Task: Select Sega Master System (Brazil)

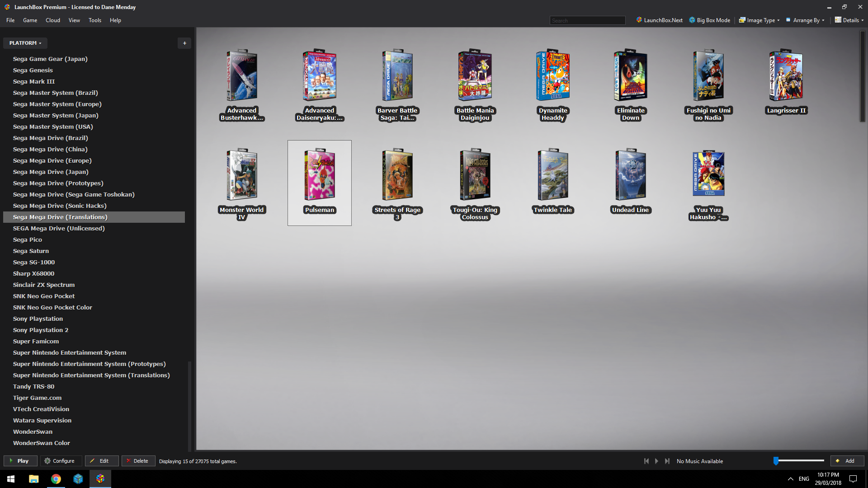Action: 55,93
